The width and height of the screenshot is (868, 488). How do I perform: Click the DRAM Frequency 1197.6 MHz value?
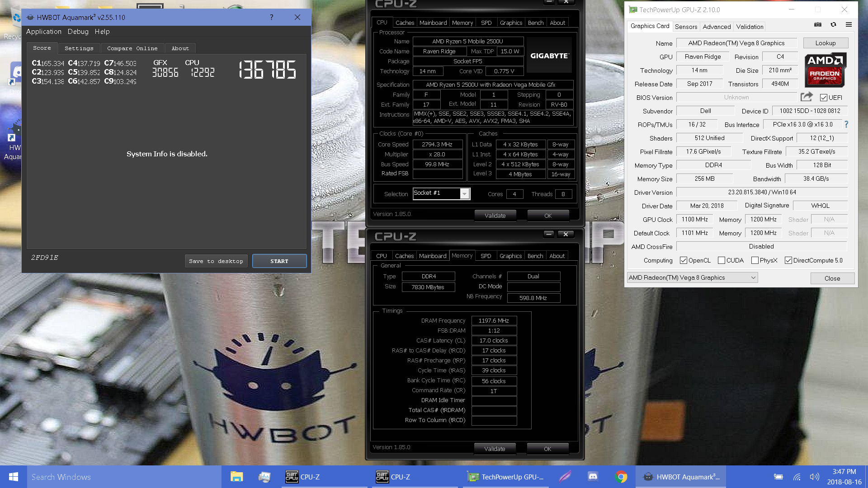[x=494, y=321]
